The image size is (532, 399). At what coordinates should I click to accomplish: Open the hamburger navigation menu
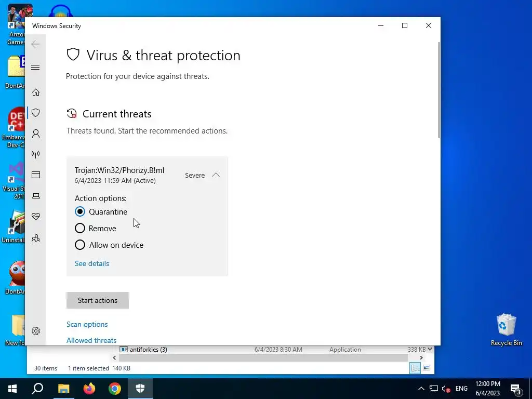coord(35,67)
